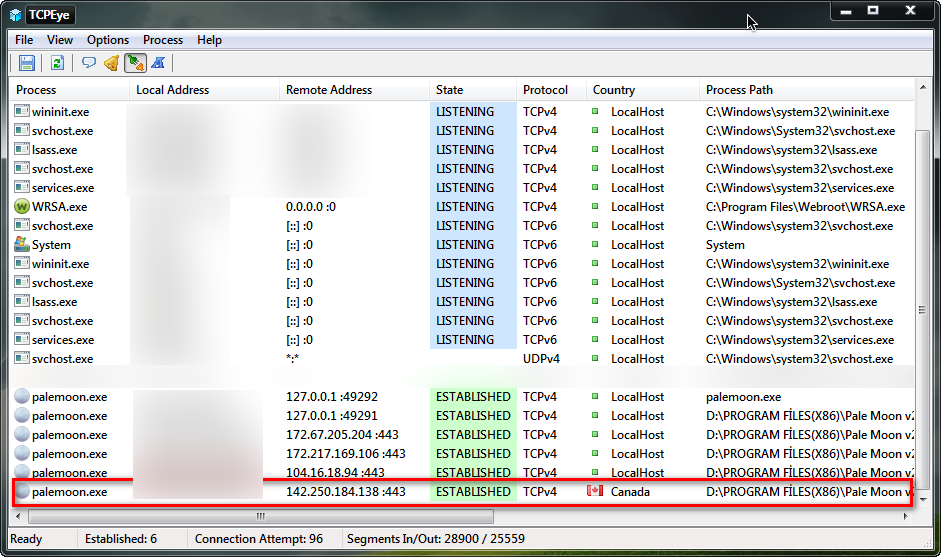Click the speech bubble toolbar icon
941x557 pixels.
pos(89,62)
